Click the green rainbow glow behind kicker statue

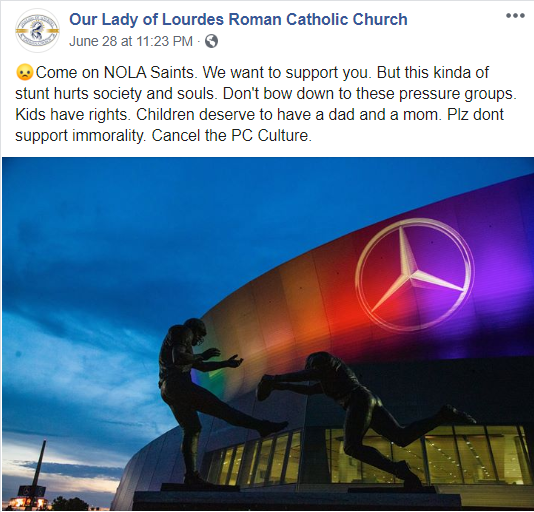206,378
